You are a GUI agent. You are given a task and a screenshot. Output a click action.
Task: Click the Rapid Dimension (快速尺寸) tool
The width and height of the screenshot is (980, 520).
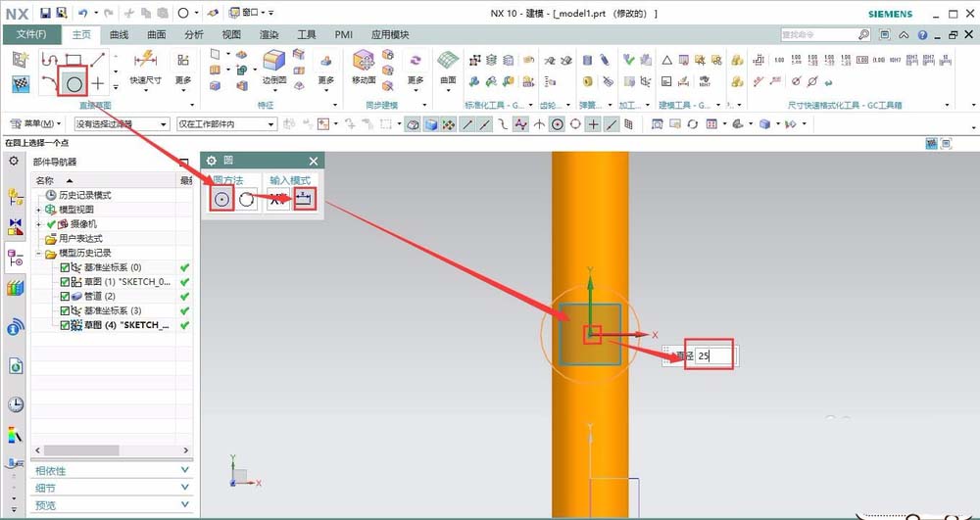[x=146, y=68]
